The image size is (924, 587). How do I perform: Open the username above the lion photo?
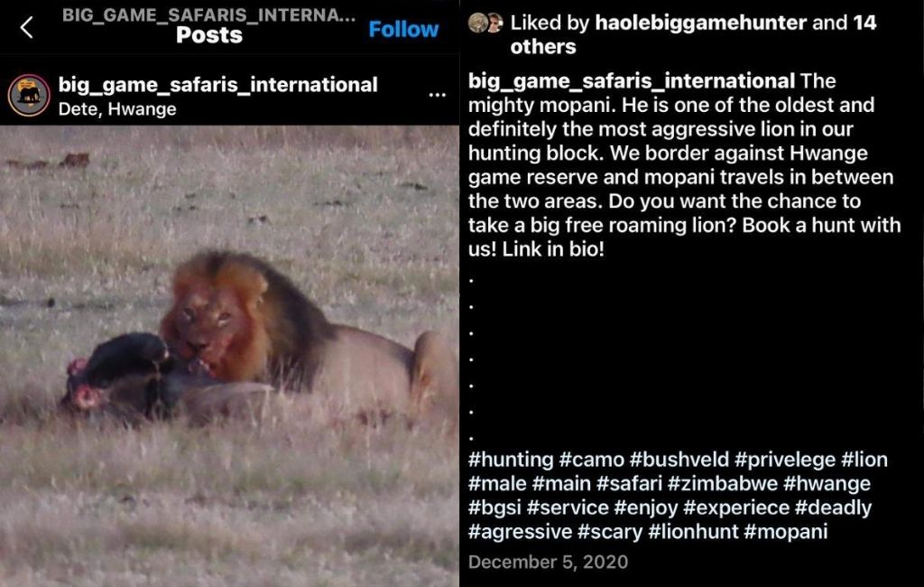217,84
